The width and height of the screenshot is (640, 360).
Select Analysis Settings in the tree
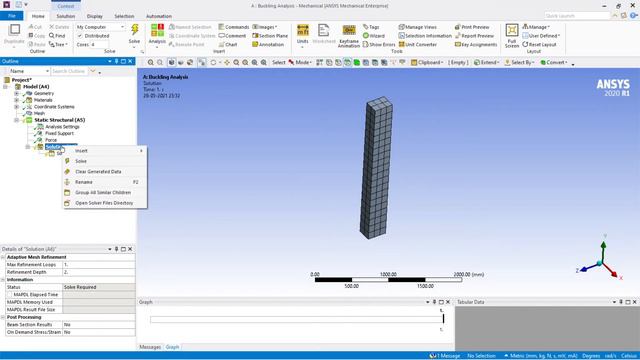pyautogui.click(x=62, y=127)
